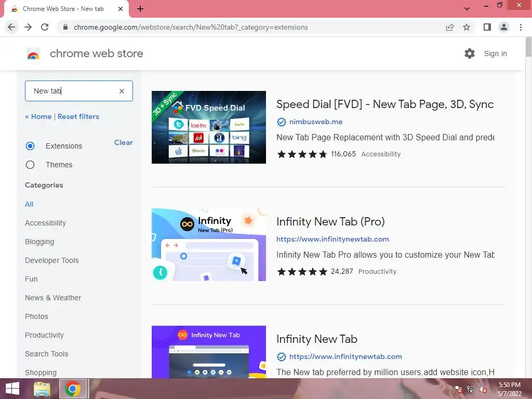This screenshot has height=399, width=532.
Task: Filter by Search Tools category
Action: (46, 353)
